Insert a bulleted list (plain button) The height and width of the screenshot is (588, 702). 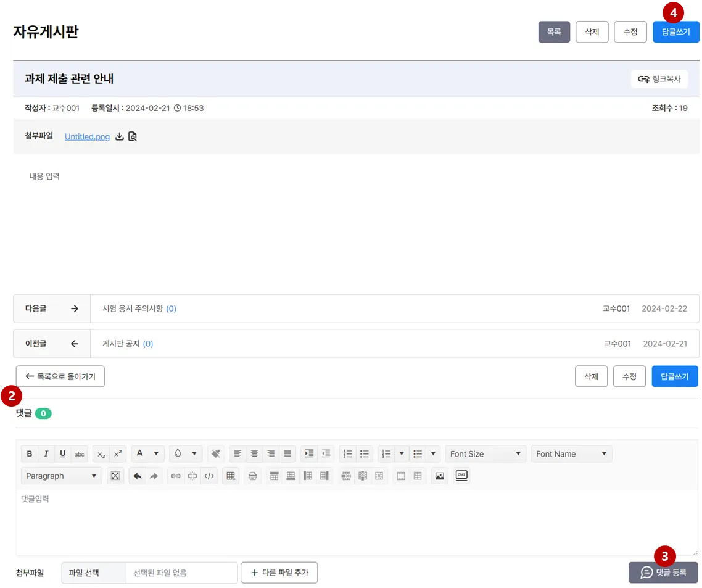click(x=365, y=453)
